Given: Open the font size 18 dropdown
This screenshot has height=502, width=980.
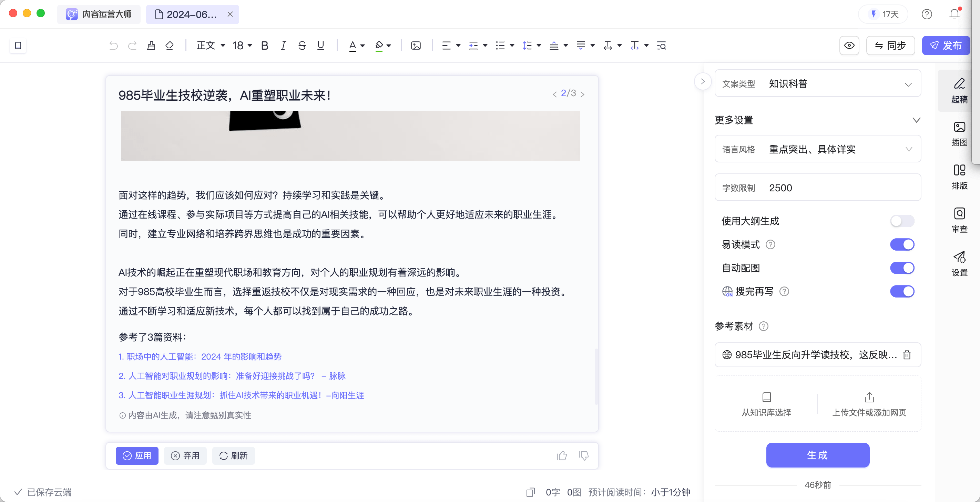Looking at the screenshot, I should pyautogui.click(x=242, y=46).
